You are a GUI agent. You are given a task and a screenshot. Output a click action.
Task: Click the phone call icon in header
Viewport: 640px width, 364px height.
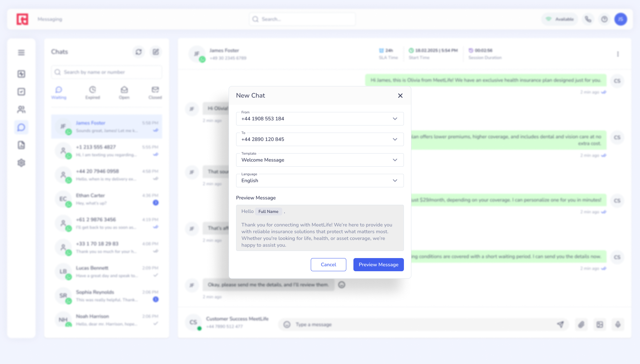[588, 19]
